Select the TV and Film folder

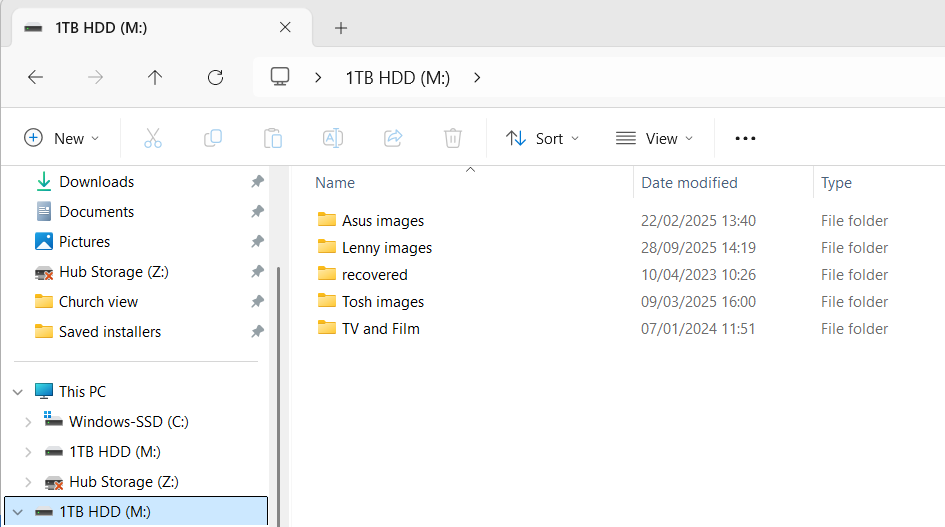pyautogui.click(x=380, y=329)
